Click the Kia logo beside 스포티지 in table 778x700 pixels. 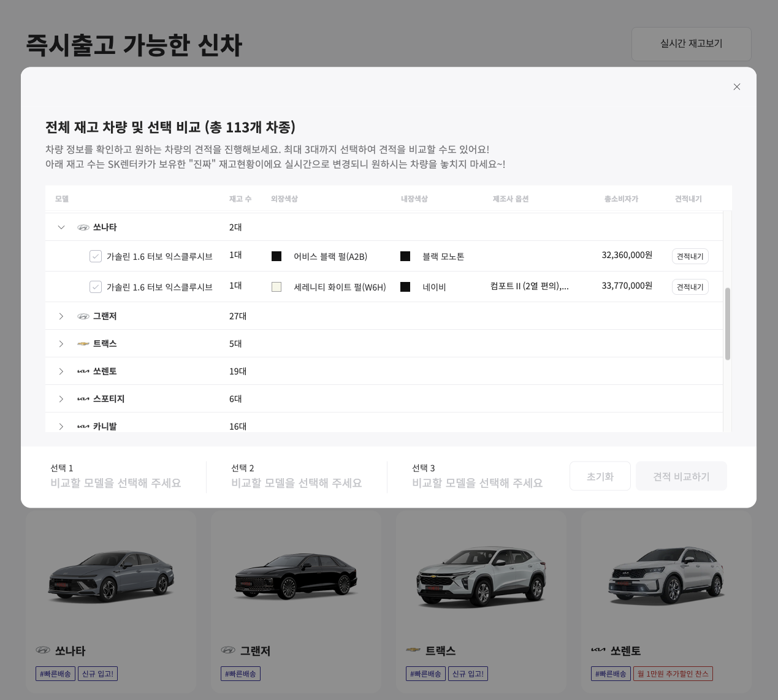tap(83, 399)
